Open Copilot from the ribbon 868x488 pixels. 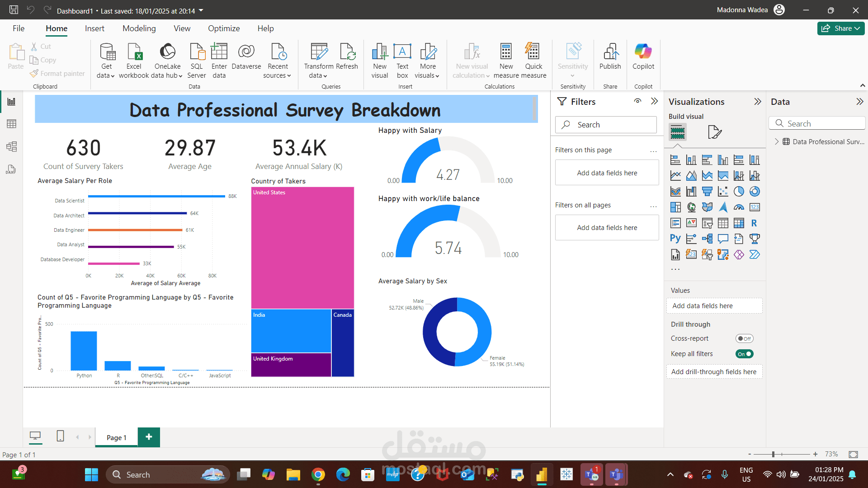pyautogui.click(x=643, y=56)
